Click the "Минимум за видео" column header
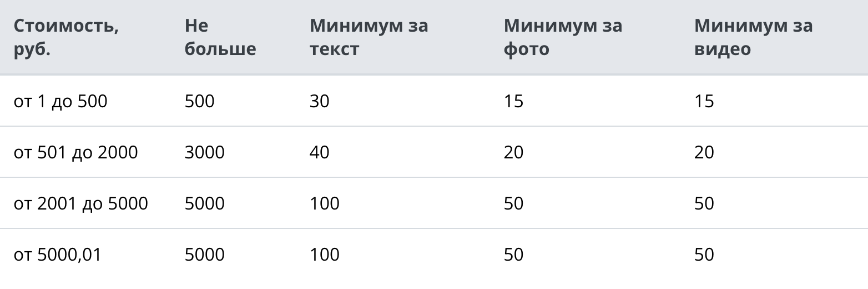Screen dimensions: 868x289 pyautogui.click(x=753, y=37)
